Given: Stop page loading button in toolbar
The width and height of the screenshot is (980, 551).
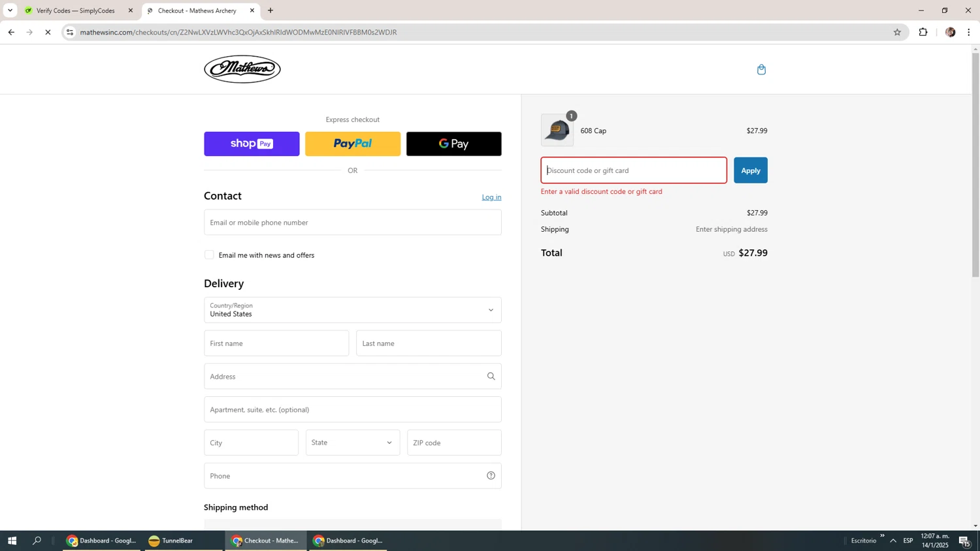Looking at the screenshot, I should (48, 32).
